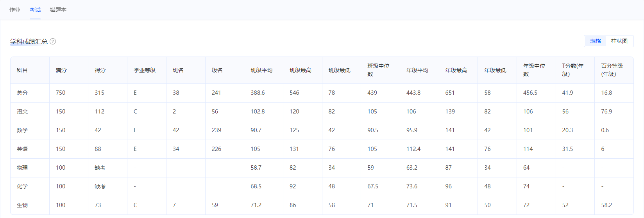Select the 英语 row label
The image size is (644, 218).
22,149
